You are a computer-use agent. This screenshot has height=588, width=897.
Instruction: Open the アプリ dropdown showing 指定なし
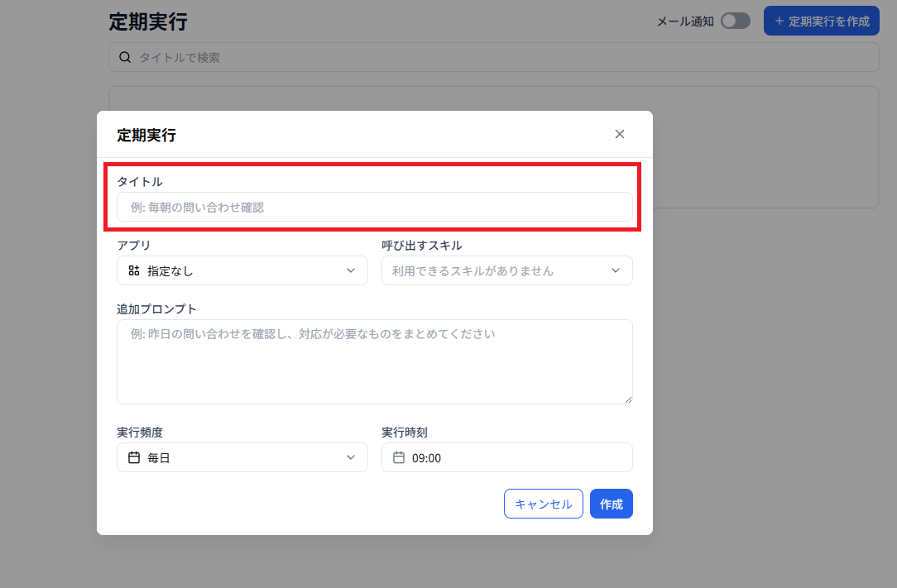242,270
